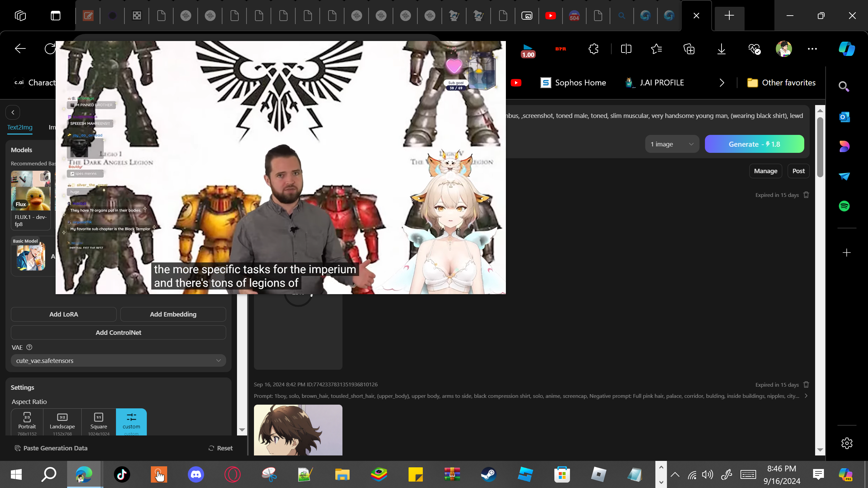Show hidden system tray icons
This screenshot has height=488, width=868.
click(675, 474)
